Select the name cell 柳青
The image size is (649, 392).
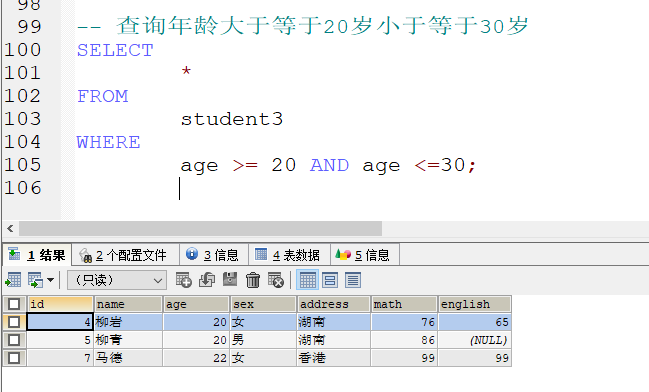(x=128, y=340)
